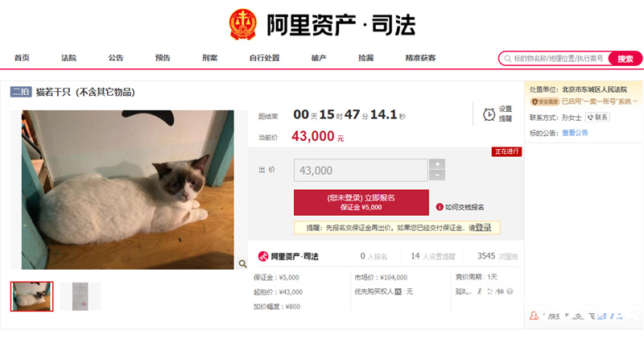Click the phone contact icon beside 孙女士
644x343 pixels.
[x=590, y=118]
